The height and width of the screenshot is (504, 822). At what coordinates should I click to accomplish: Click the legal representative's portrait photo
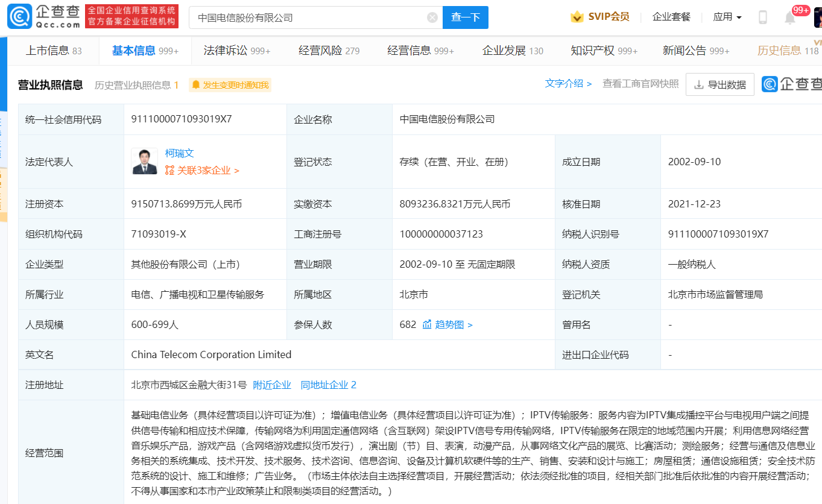click(x=145, y=162)
